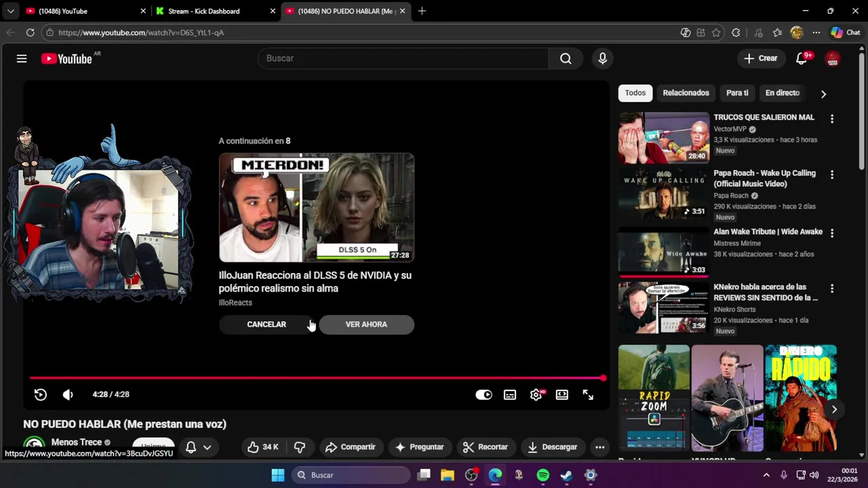This screenshot has height=488, width=868.
Task: Select the Para ti filter chip
Action: coord(737,93)
